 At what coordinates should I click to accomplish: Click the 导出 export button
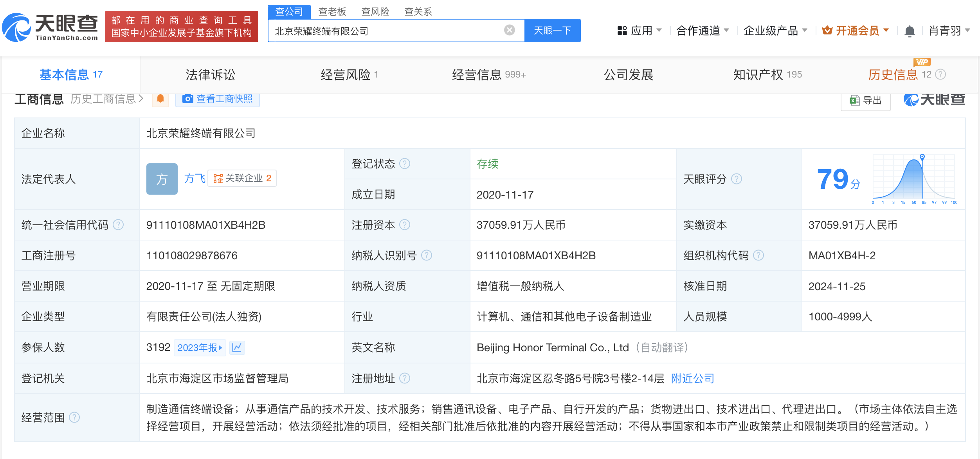pos(866,100)
